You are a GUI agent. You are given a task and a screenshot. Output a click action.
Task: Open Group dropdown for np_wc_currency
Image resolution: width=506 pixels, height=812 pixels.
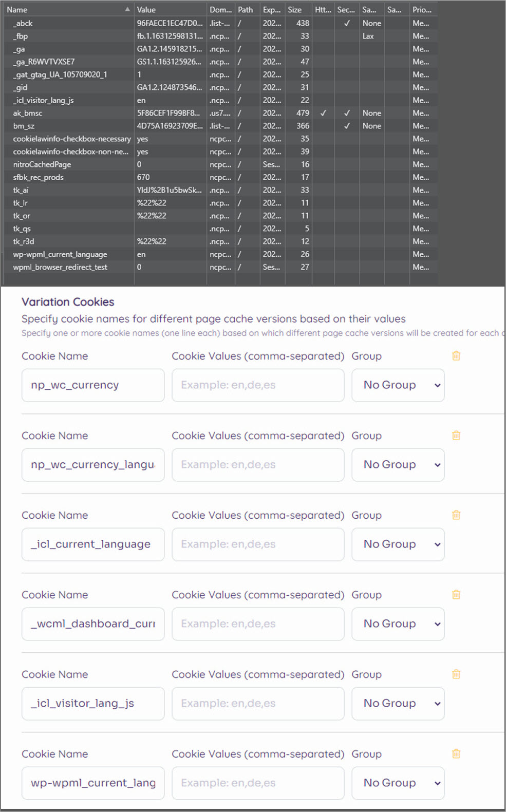[398, 385]
